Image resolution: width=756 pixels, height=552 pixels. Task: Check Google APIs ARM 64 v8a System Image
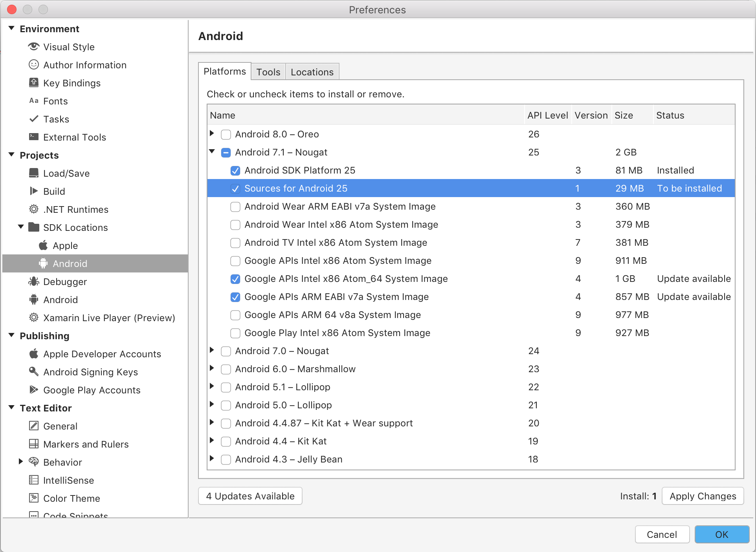point(235,315)
